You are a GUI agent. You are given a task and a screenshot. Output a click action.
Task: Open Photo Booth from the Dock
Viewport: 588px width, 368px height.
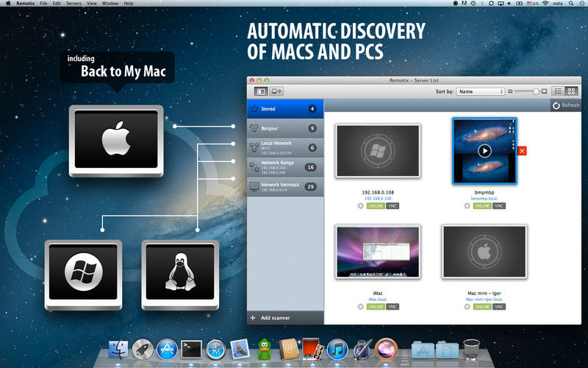point(312,349)
